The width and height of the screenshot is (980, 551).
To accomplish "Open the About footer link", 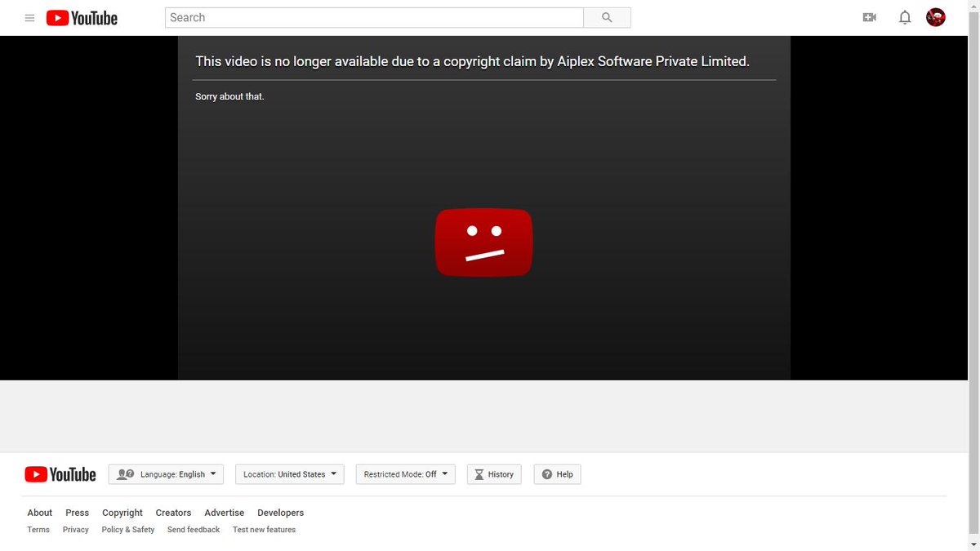I will coord(40,513).
